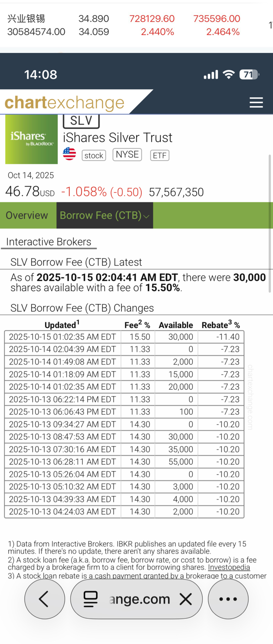The image size is (273, 644).
Task: Close the page with X icon
Action: pos(186,599)
